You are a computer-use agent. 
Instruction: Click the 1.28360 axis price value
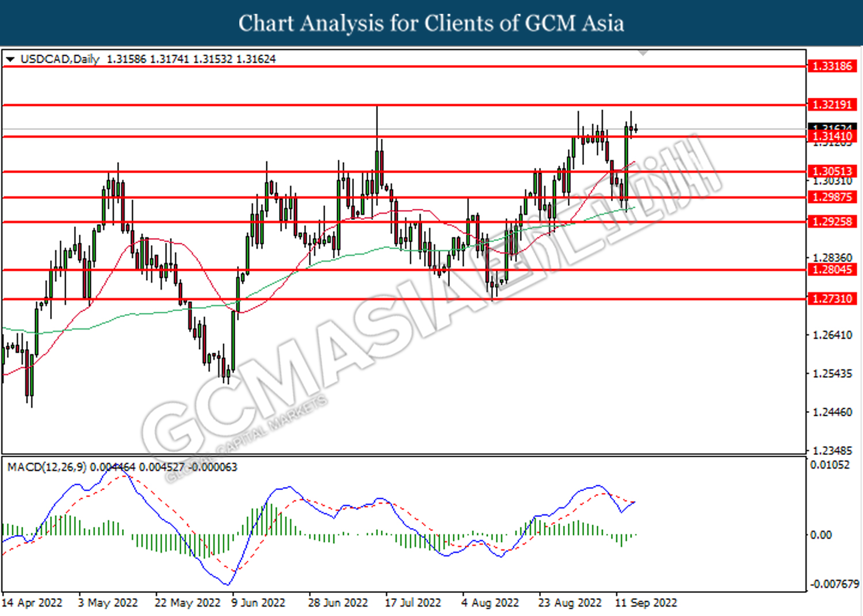click(833, 258)
